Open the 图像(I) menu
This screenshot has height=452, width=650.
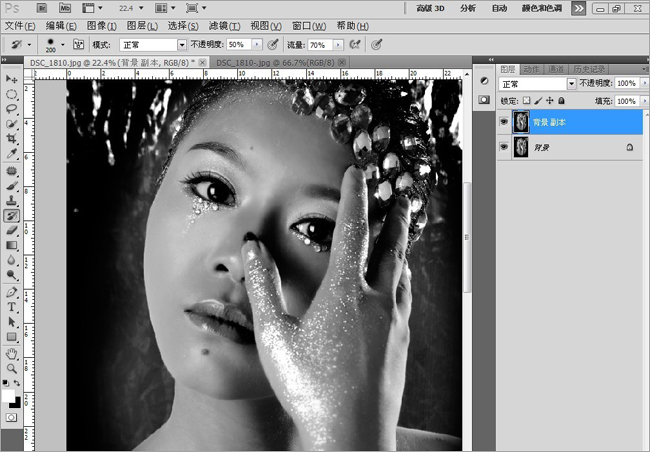click(102, 26)
